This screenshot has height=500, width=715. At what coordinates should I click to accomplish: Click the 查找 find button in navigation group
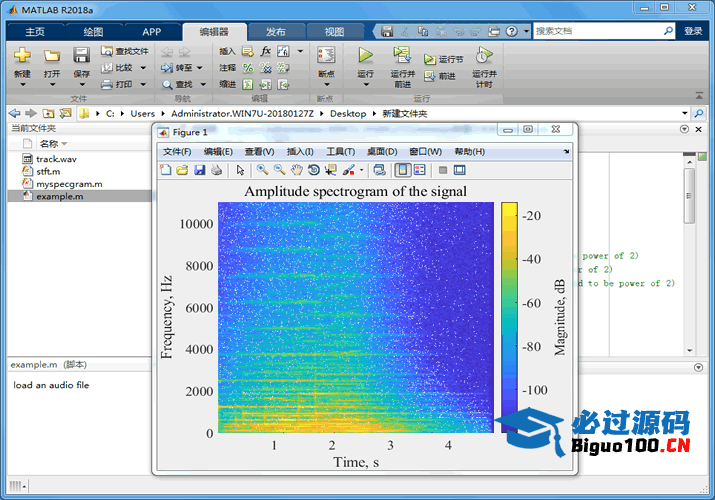coord(178,84)
